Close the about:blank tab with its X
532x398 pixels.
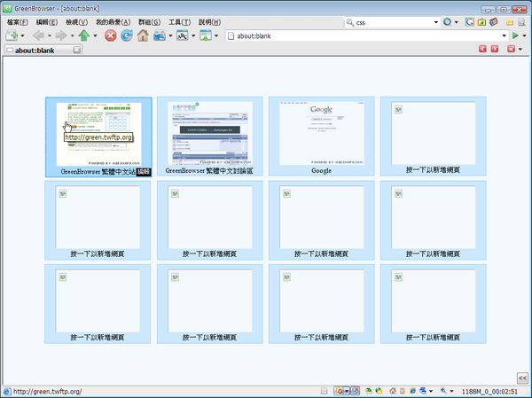tap(77, 50)
